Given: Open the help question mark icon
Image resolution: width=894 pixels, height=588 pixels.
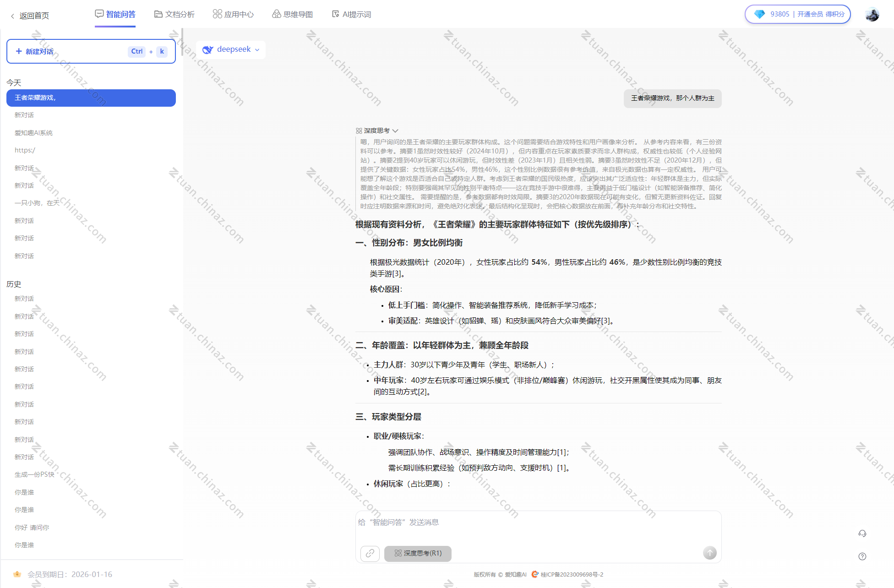Looking at the screenshot, I should click(862, 556).
